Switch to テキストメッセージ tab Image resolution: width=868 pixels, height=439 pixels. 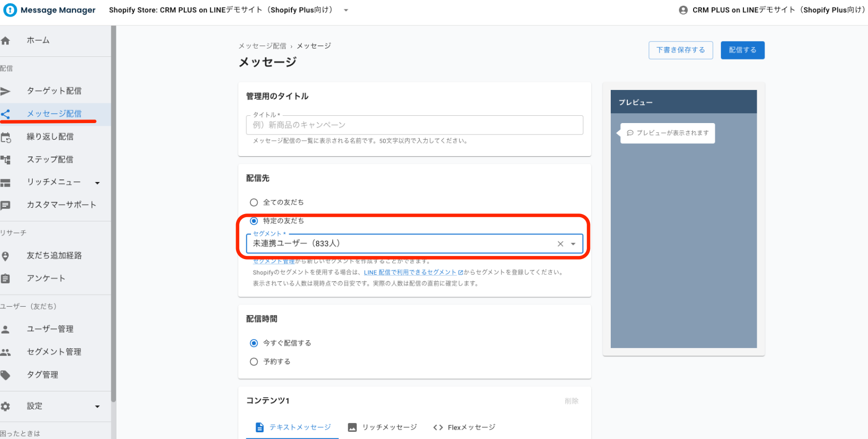coord(292,428)
